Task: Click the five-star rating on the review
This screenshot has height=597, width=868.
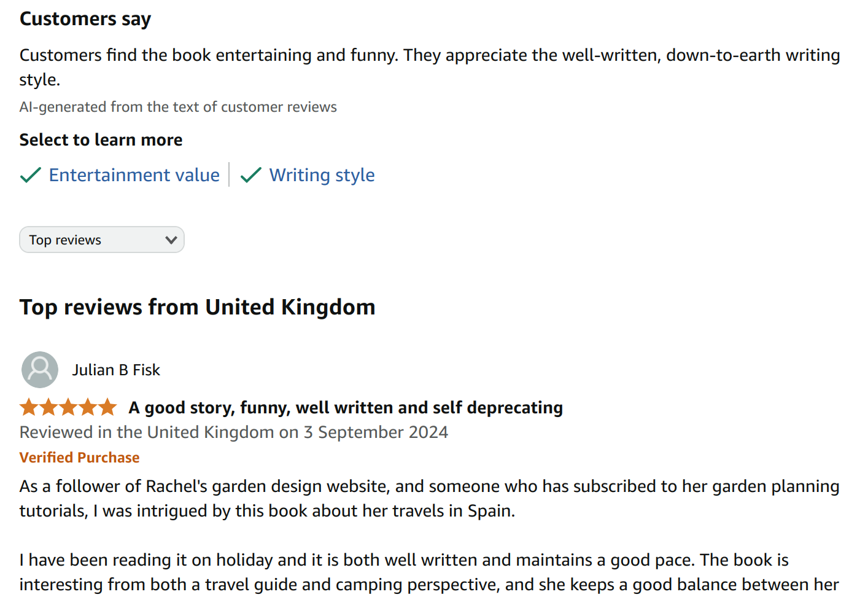Action: tap(68, 407)
